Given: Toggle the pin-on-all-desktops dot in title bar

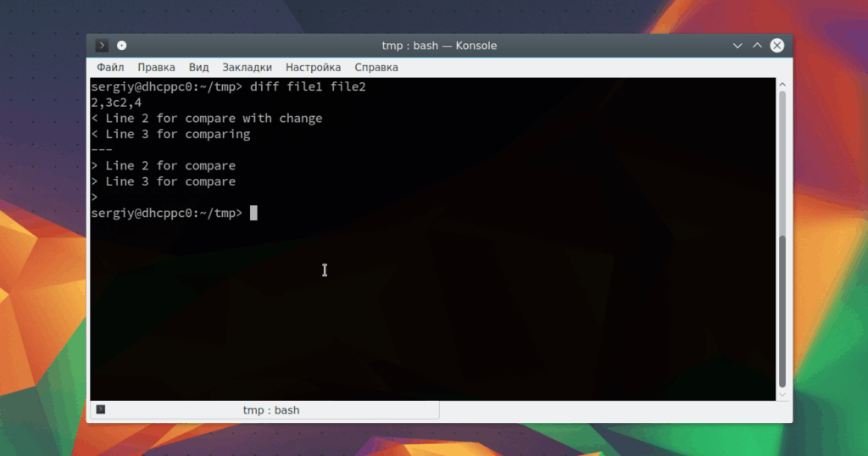Looking at the screenshot, I should [x=122, y=46].
